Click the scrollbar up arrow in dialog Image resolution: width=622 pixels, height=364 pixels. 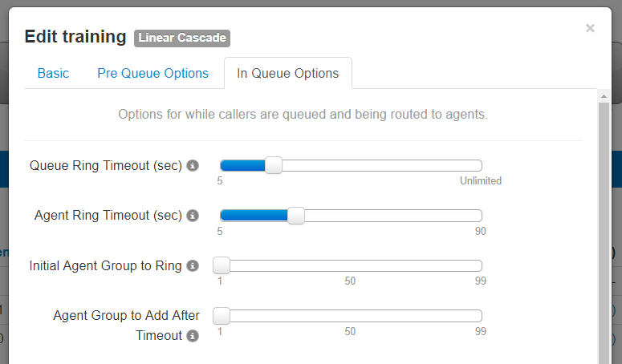point(604,96)
